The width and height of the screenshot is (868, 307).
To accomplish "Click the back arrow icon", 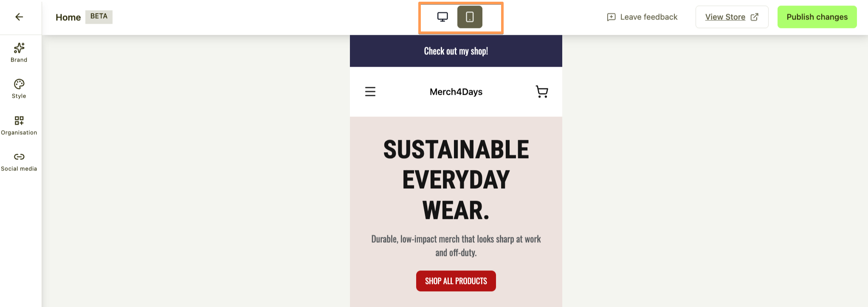I will (19, 17).
